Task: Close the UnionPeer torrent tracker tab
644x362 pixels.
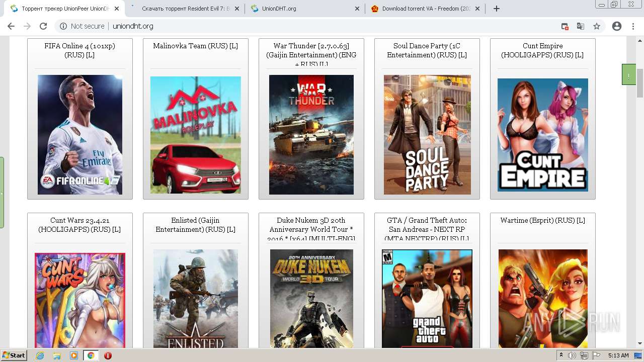Action: 117,9
